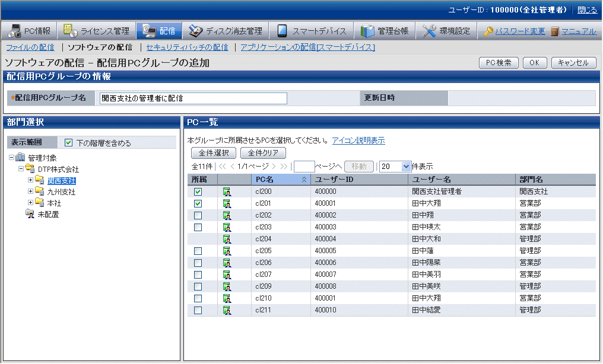This screenshot has height=364, width=603.
Task: Click the 管理対象 building icon in tree
Action: click(20, 158)
